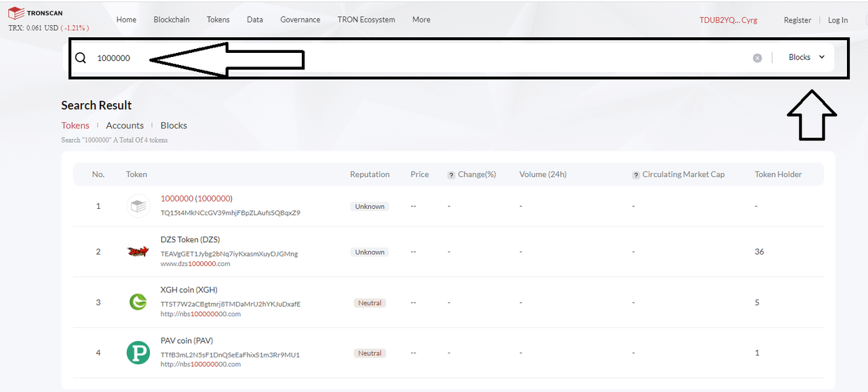Screen dimensions: 868x392
Task: Select the Tokens search result tab
Action: (75, 125)
